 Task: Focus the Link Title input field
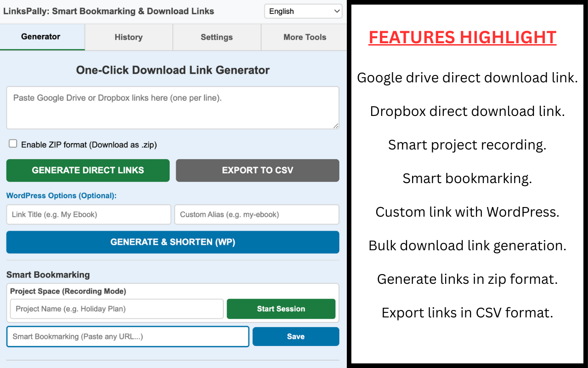click(x=89, y=214)
